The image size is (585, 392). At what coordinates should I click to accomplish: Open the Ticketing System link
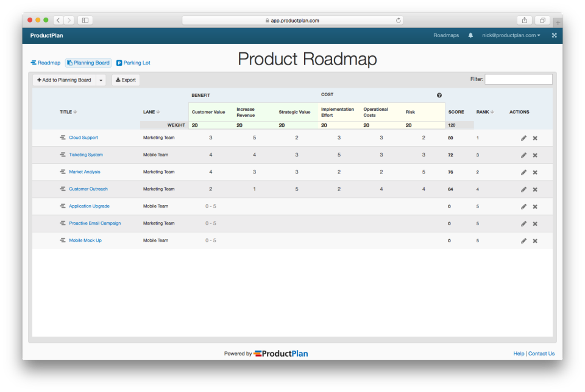pos(86,155)
